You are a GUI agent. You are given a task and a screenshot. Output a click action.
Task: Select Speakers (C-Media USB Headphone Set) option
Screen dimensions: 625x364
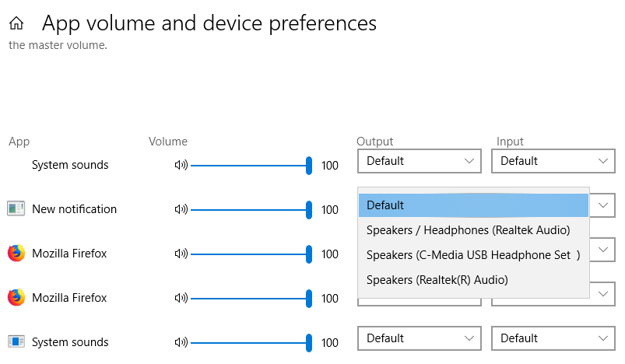[x=473, y=255]
